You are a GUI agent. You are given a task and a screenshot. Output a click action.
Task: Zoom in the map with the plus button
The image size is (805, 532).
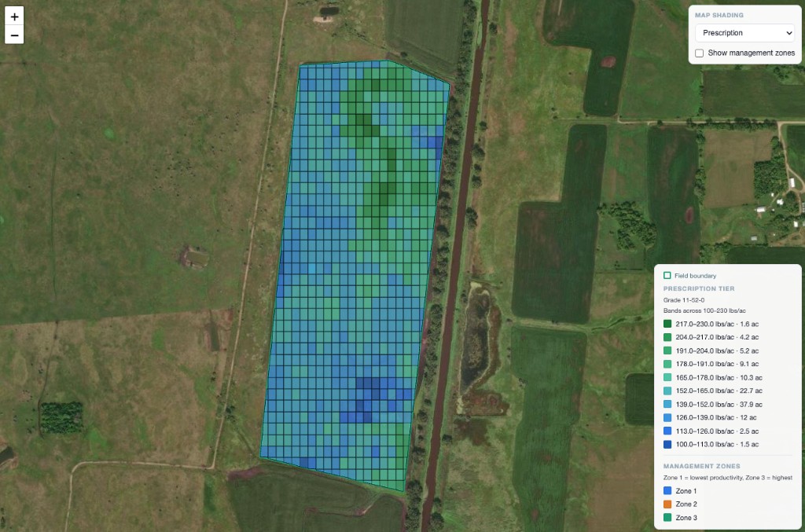click(14, 17)
